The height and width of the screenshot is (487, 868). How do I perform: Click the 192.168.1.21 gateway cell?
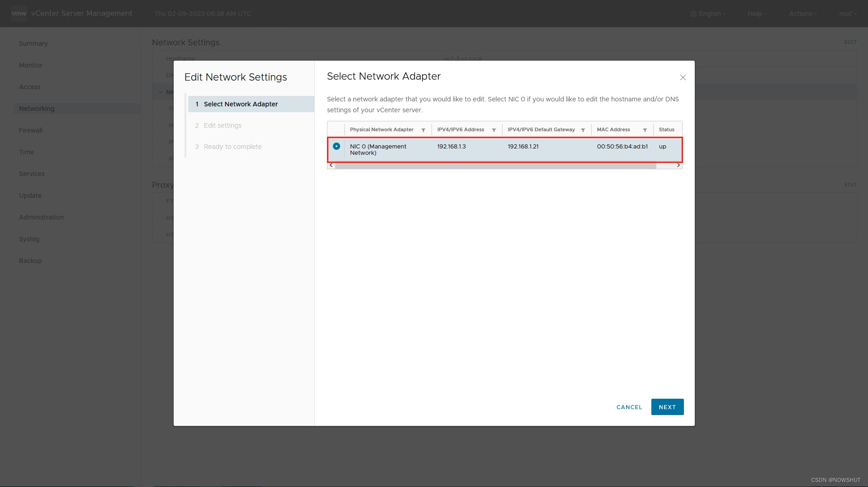(523, 146)
